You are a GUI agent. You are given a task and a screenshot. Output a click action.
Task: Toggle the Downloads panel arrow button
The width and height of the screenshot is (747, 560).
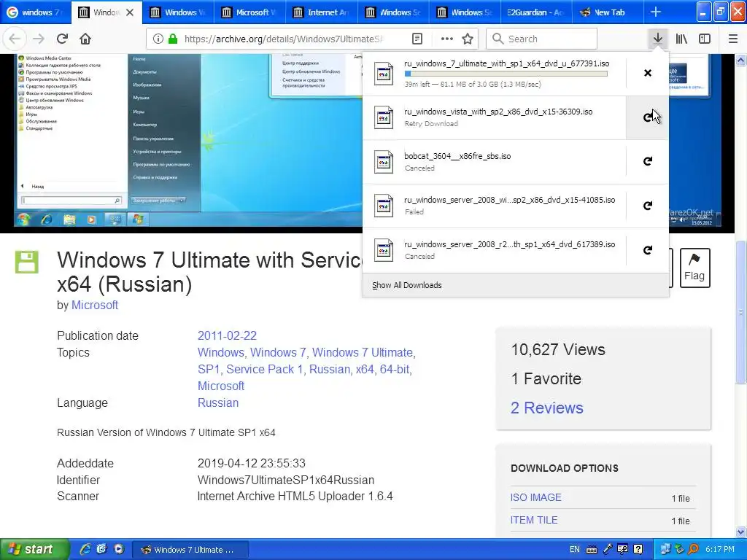[x=658, y=39]
